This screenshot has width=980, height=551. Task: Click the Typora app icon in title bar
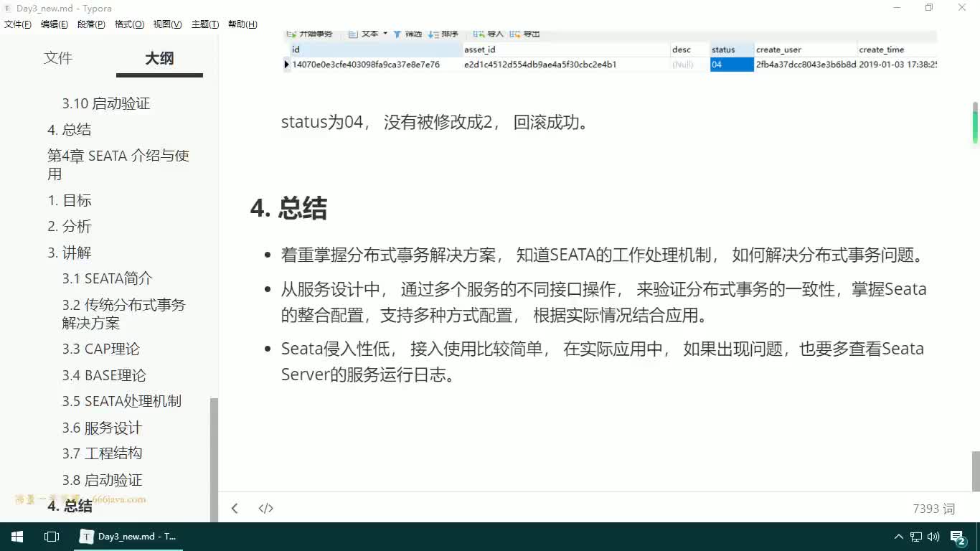pos(8,8)
